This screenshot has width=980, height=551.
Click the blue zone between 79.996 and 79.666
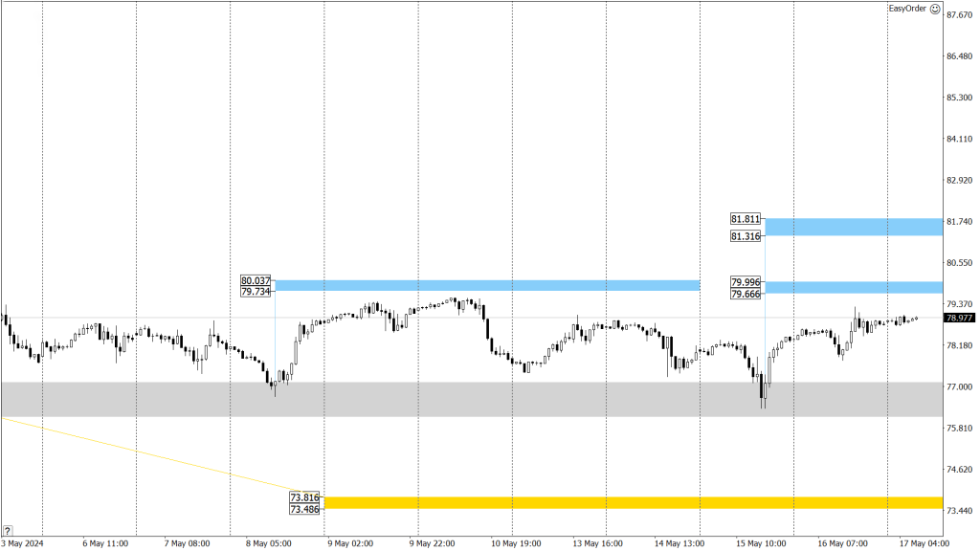point(854,287)
